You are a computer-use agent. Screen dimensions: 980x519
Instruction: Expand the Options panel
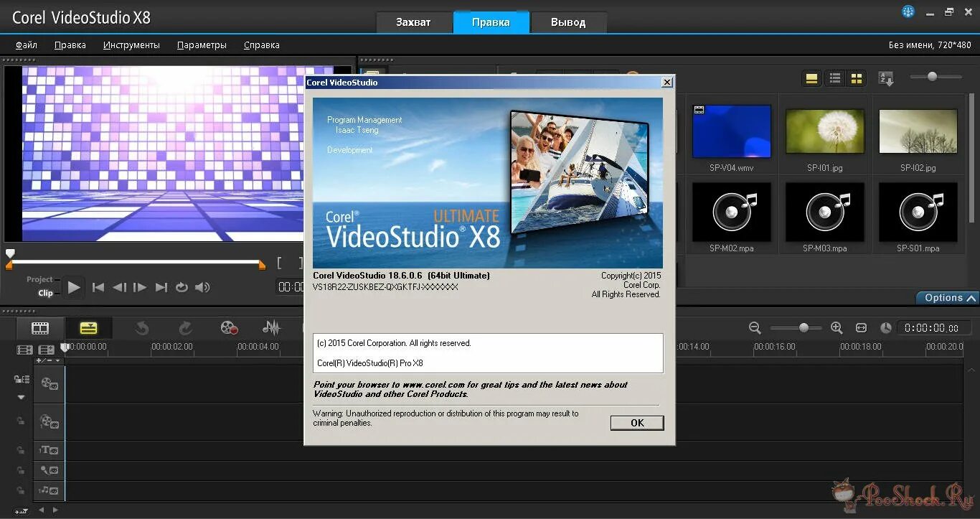tap(948, 297)
